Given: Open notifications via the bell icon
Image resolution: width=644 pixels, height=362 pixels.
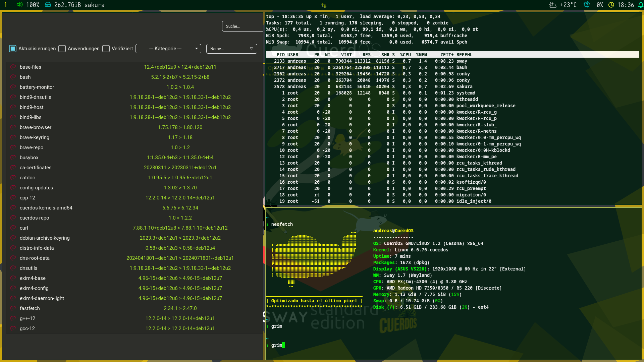Looking at the screenshot, I should 640,5.
